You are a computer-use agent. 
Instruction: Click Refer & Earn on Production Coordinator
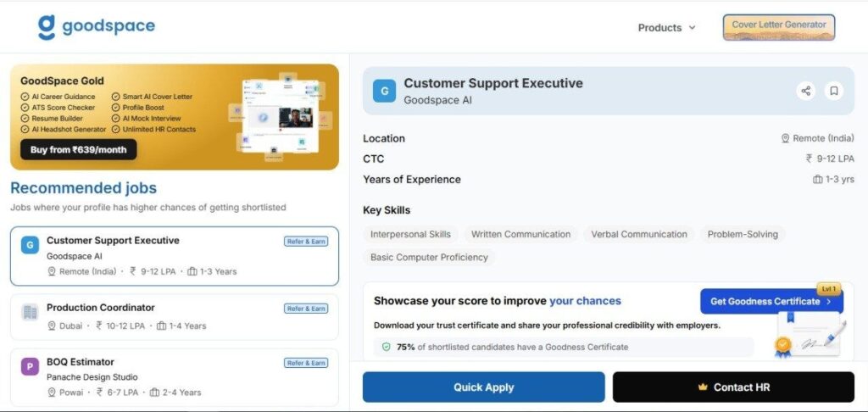click(306, 309)
